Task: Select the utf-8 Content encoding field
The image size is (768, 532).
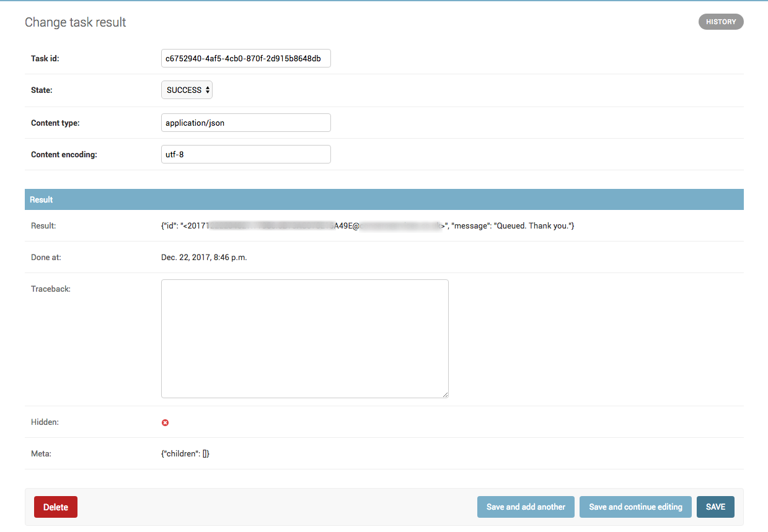Action: 245,154
